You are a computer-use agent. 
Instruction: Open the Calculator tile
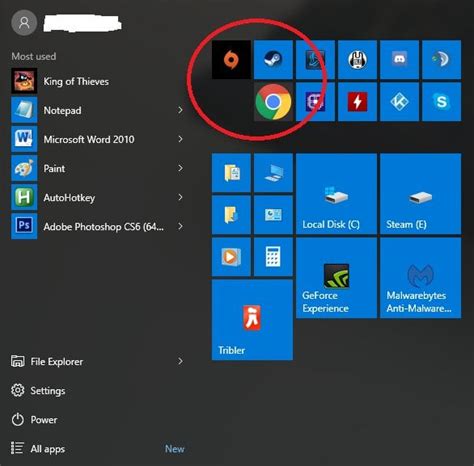(x=273, y=257)
